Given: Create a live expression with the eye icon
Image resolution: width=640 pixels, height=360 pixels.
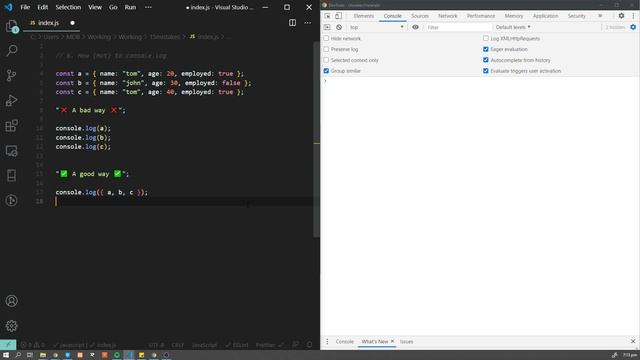Looking at the screenshot, I should click(x=415, y=27).
